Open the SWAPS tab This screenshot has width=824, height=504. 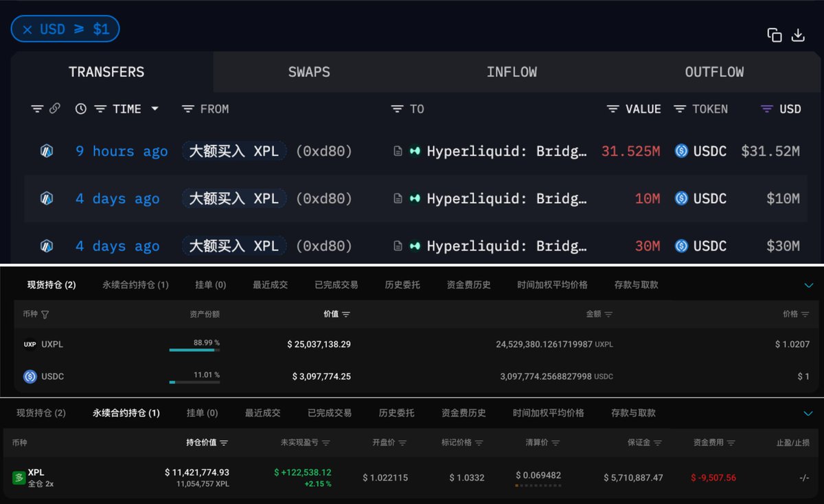pyautogui.click(x=309, y=71)
